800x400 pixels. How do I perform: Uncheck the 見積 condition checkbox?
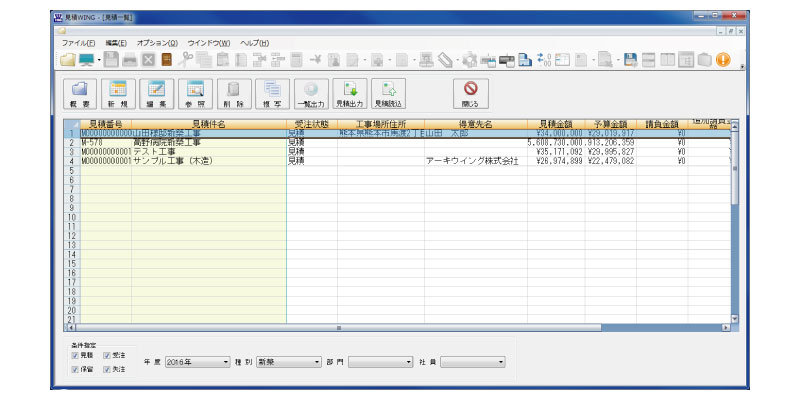[x=75, y=355]
